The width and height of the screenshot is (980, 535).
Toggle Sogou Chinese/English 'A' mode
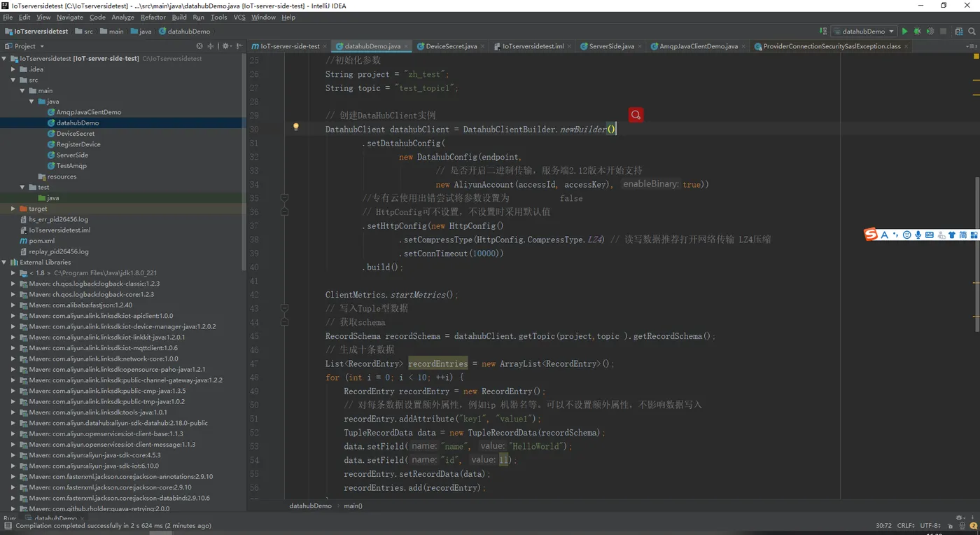pyautogui.click(x=885, y=235)
